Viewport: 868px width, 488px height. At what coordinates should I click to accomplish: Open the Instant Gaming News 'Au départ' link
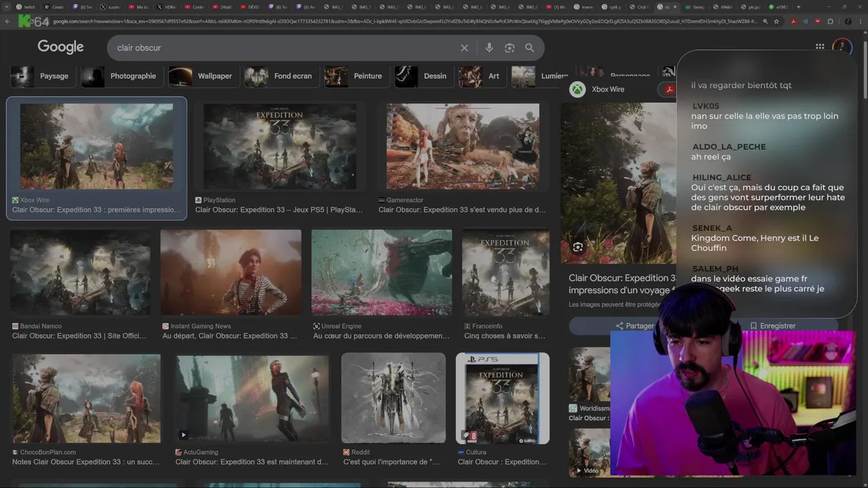pyautogui.click(x=230, y=336)
